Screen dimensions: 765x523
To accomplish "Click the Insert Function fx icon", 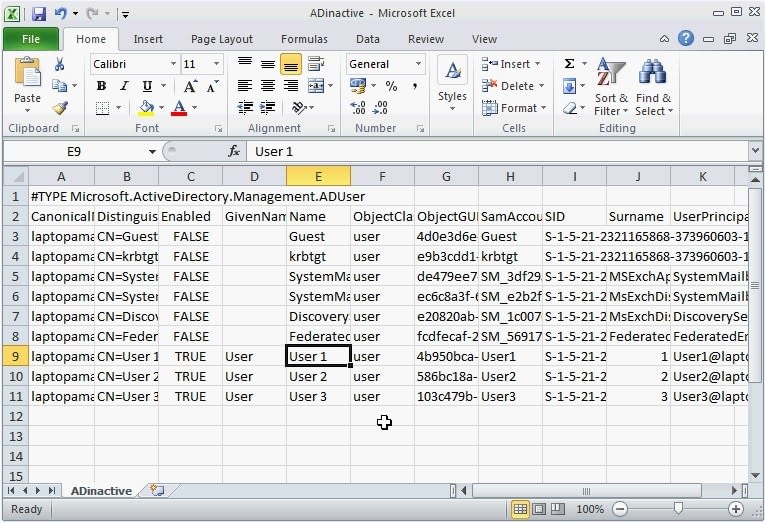I will 234,151.
